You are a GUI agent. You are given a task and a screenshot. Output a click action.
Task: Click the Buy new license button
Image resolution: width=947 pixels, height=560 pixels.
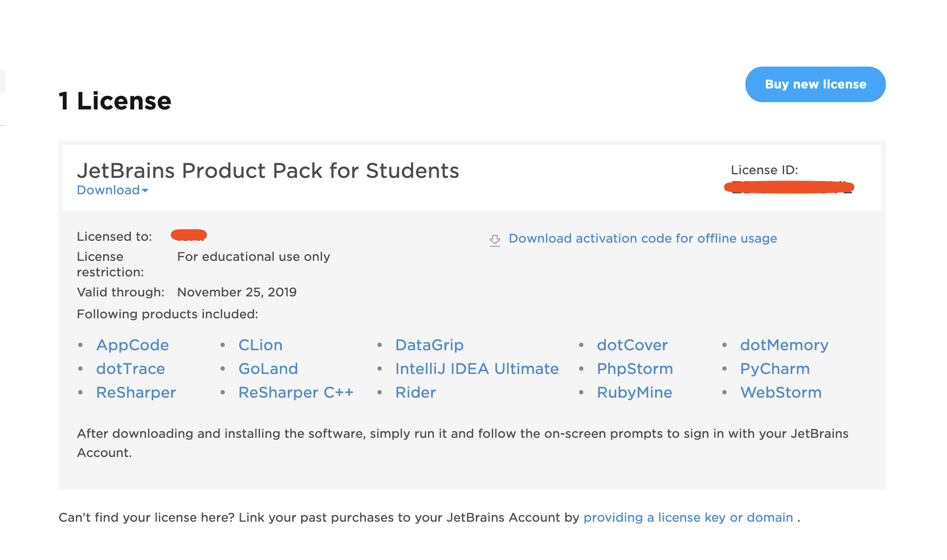point(815,84)
